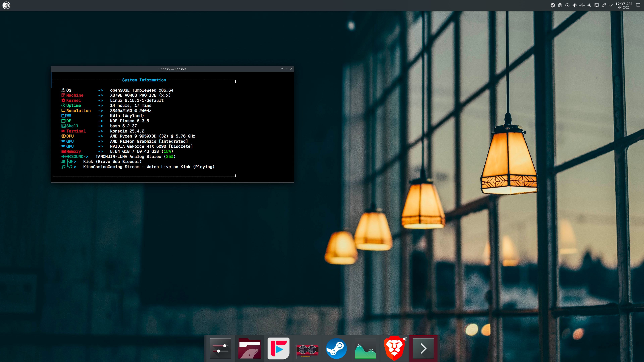Click the red "Memory" label
The width and height of the screenshot is (644, 362).
click(73, 151)
